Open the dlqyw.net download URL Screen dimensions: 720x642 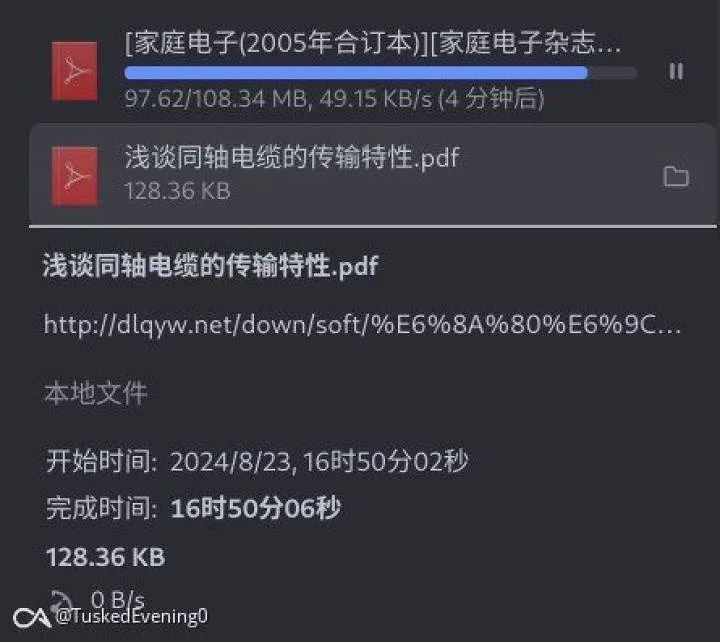[x=362, y=325]
